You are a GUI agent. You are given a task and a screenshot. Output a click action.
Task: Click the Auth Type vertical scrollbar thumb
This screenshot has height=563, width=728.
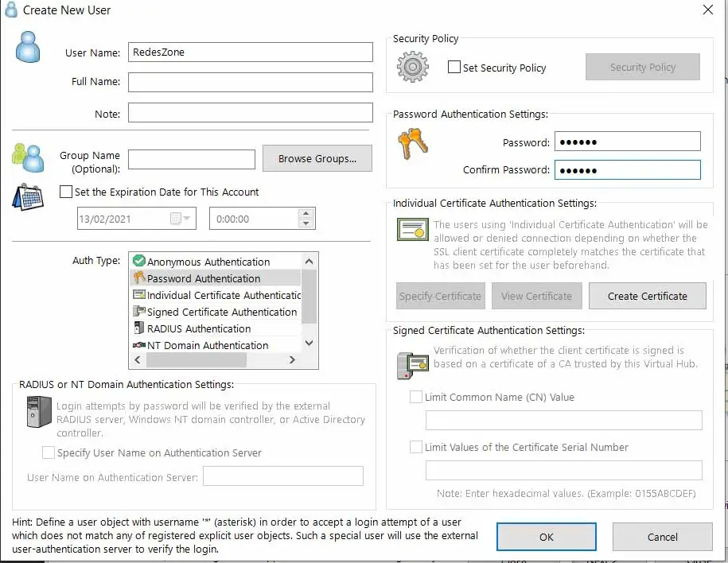point(309,296)
